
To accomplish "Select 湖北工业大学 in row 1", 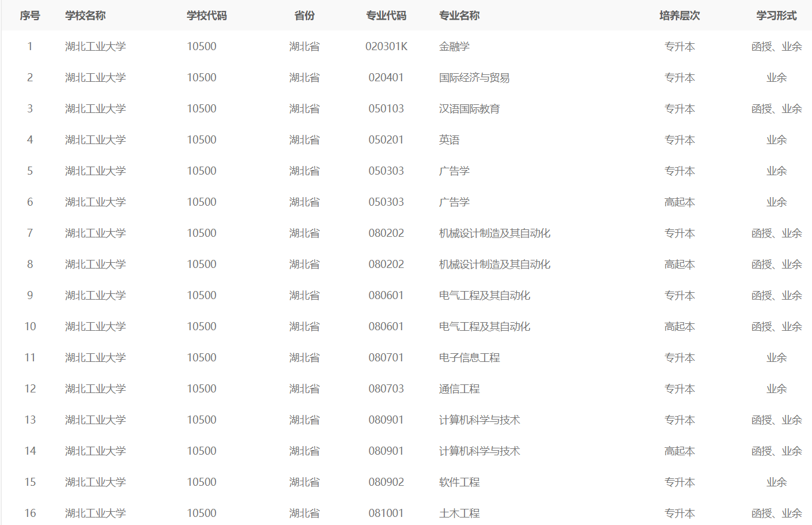I will [95, 47].
